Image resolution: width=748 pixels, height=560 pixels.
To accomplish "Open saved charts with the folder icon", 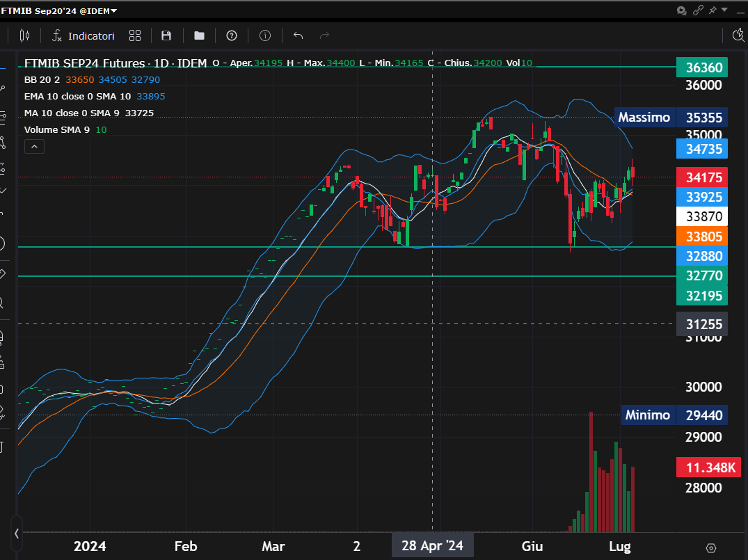I will 199,35.
